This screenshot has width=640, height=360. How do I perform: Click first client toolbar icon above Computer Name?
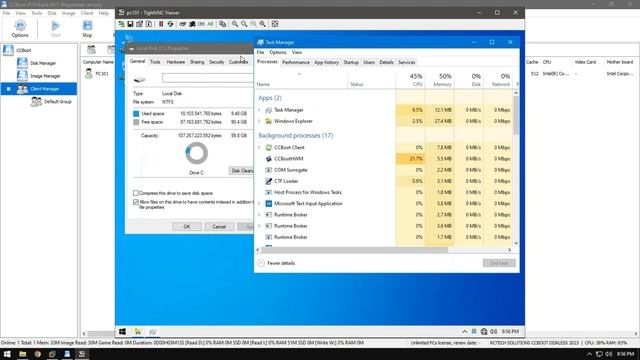tap(91, 50)
